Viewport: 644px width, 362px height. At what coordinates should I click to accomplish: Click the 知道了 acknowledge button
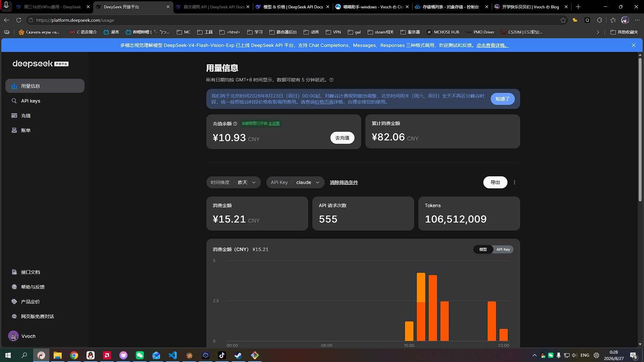pyautogui.click(x=502, y=99)
